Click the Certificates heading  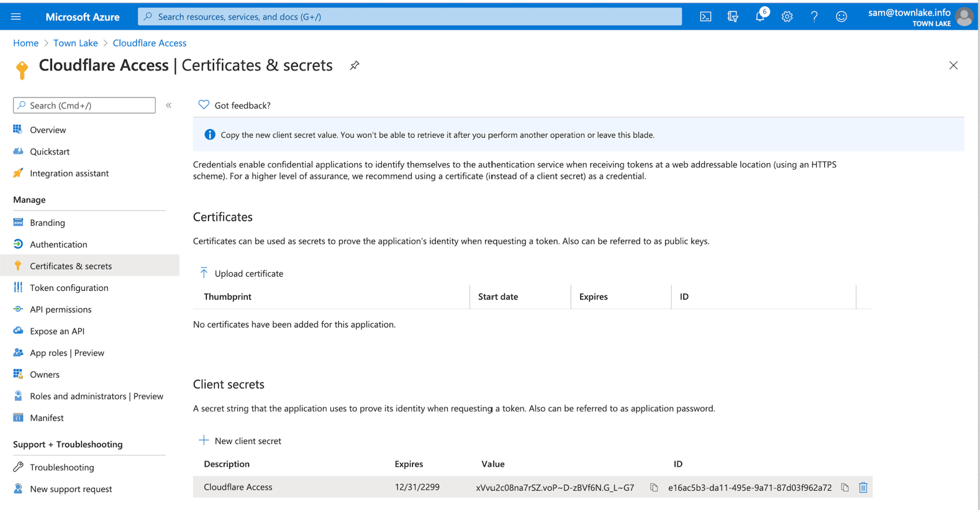[x=223, y=217]
